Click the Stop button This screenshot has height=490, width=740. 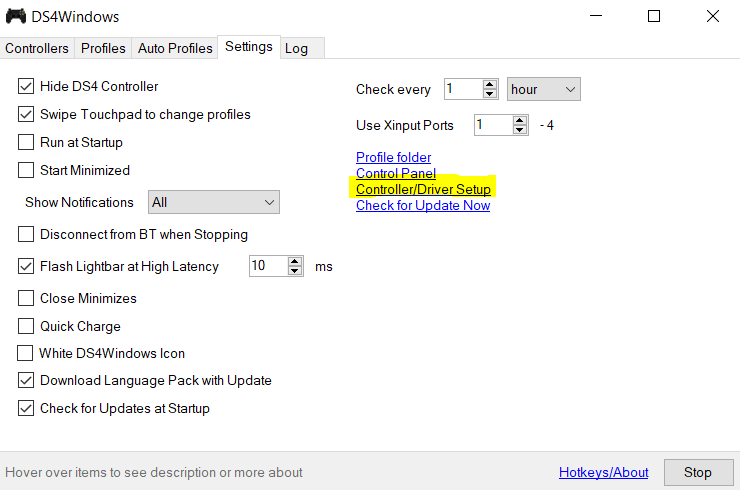pos(698,473)
